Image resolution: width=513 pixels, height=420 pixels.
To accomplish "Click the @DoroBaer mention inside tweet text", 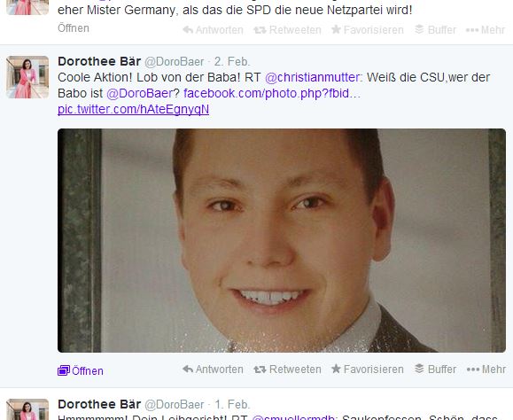I will coord(139,94).
